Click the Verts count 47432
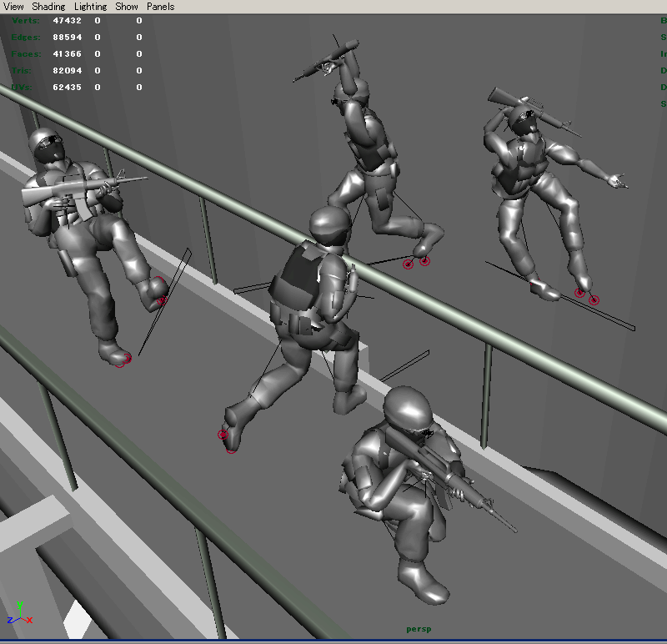 tap(68, 20)
